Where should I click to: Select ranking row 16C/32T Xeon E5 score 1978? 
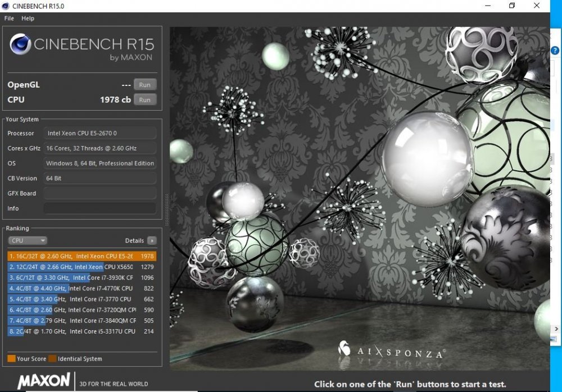pos(81,256)
